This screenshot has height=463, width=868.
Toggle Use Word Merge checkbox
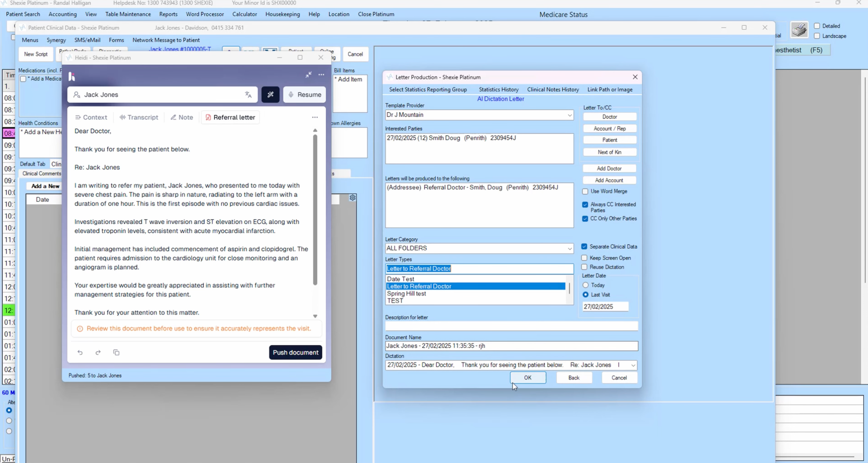(x=585, y=191)
